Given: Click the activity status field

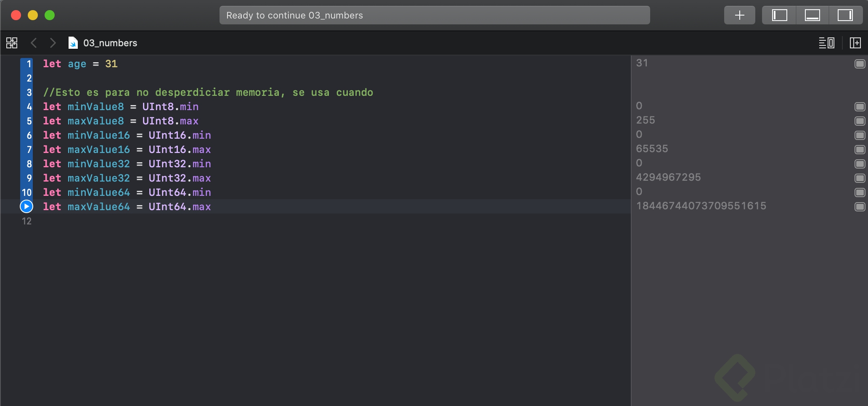Looking at the screenshot, I should [434, 15].
